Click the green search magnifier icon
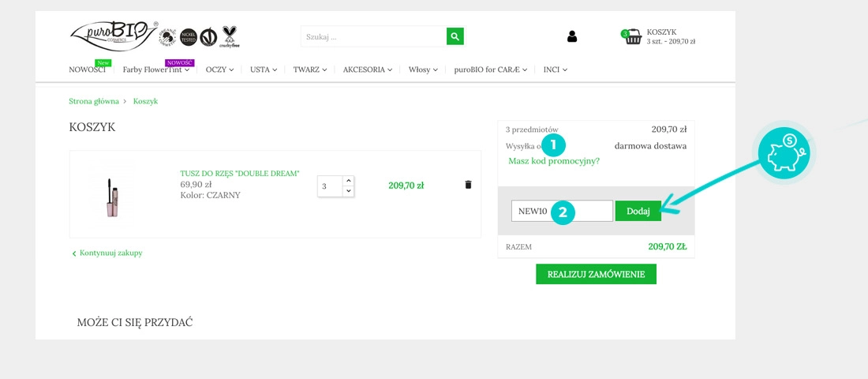Screen dimensions: 868x379 455,36
